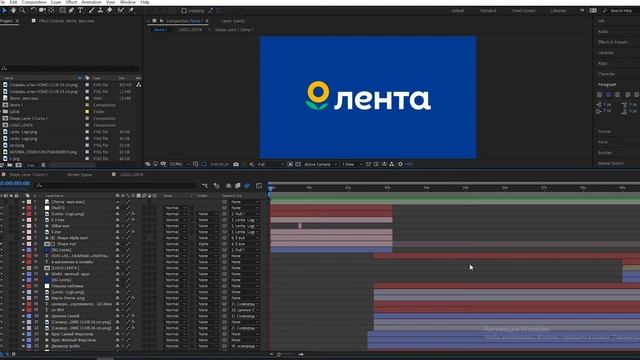Open the Composition menu
Viewport: 640px width, 360px height.
(x=34, y=2)
